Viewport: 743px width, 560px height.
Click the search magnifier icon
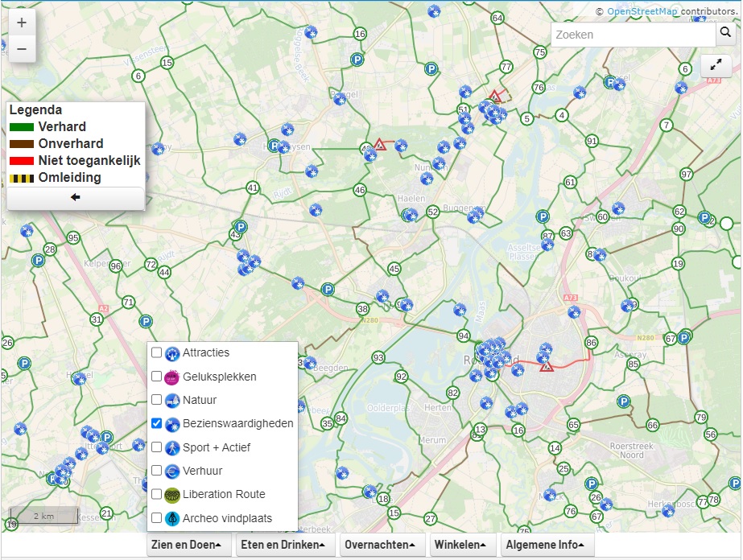tap(724, 34)
